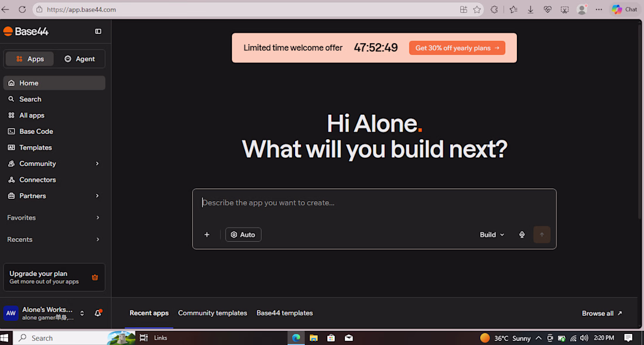This screenshot has width=644, height=345.
Task: Click the Base44 logo
Action: (x=26, y=31)
